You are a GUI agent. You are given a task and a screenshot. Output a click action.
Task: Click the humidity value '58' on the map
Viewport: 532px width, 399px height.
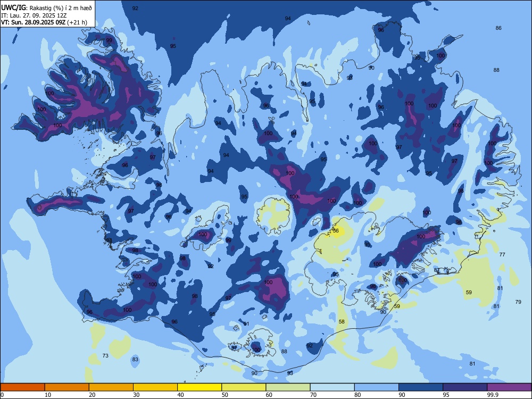pos(342,322)
